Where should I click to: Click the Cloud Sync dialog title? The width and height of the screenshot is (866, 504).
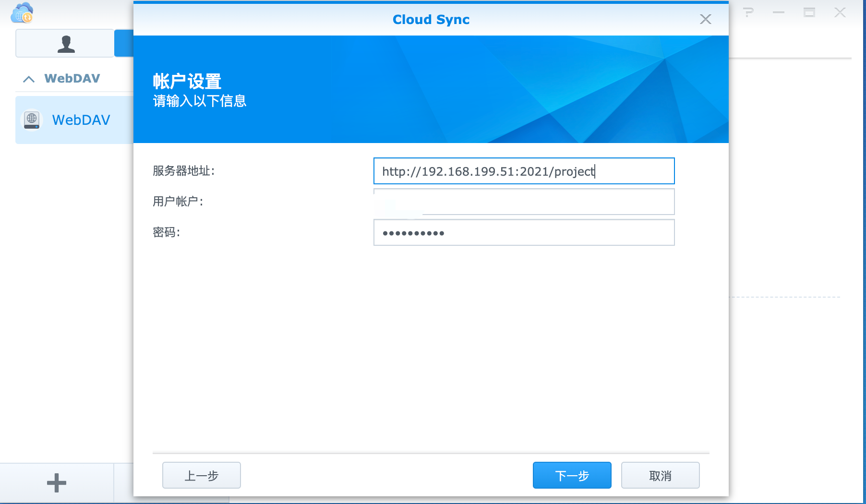(x=431, y=19)
